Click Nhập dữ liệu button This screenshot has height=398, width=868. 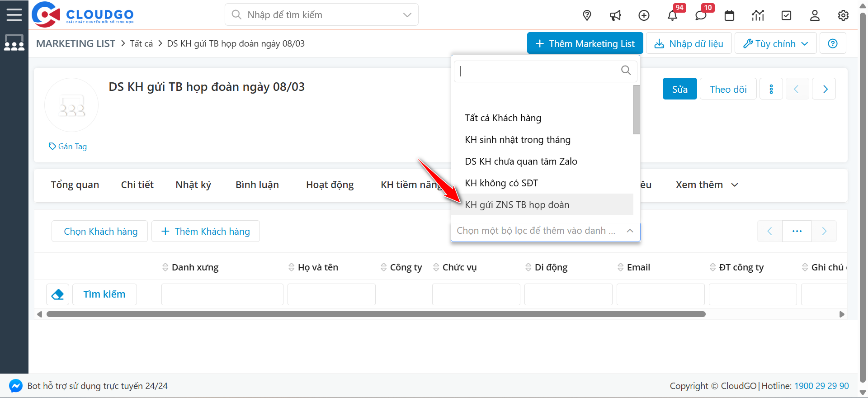(x=689, y=43)
